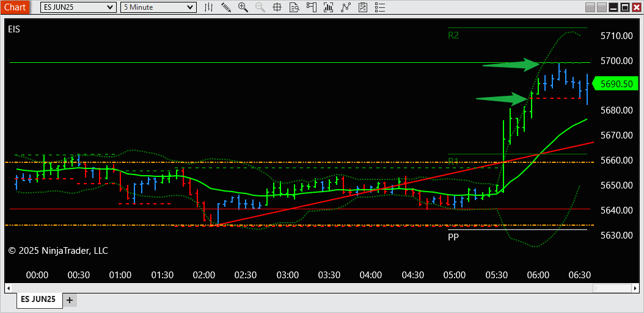Open the Data Series dialog
644x313 pixels.
click(x=328, y=7)
